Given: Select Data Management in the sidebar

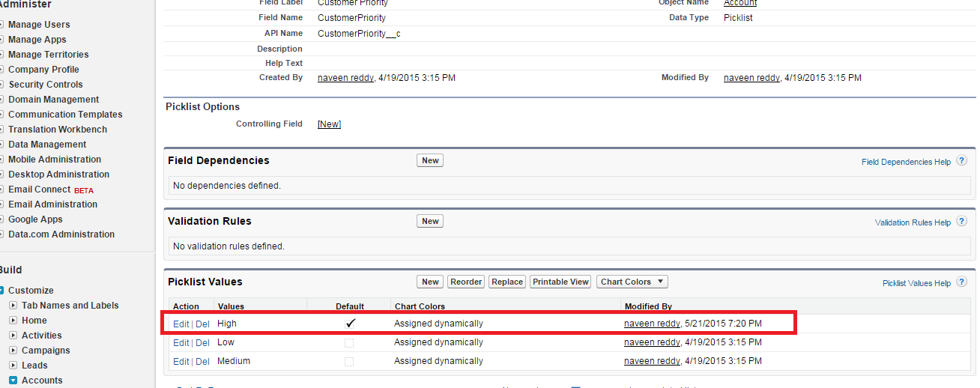Looking at the screenshot, I should click(x=47, y=145).
